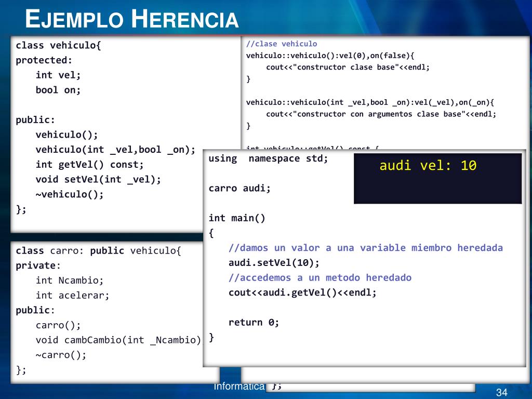This screenshot has width=532, height=399.
Task: Select the "cout<<audi.getVel()<<endl;" statement
Action: [x=303, y=293]
